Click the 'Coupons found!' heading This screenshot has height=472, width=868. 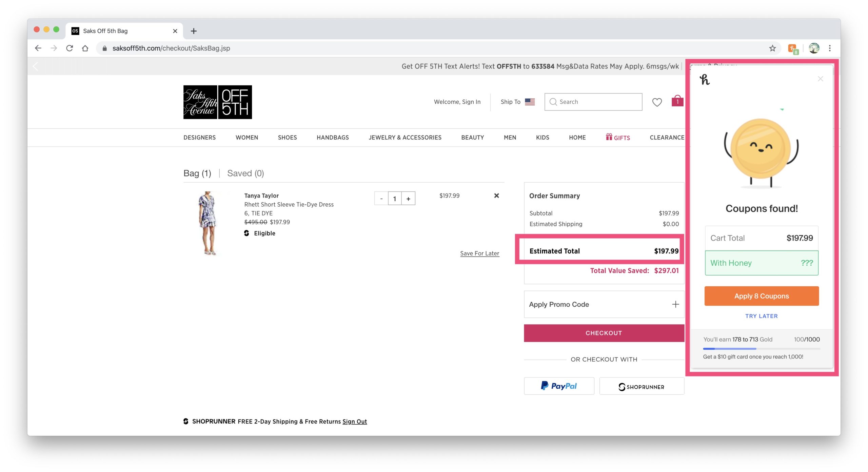[x=762, y=209]
